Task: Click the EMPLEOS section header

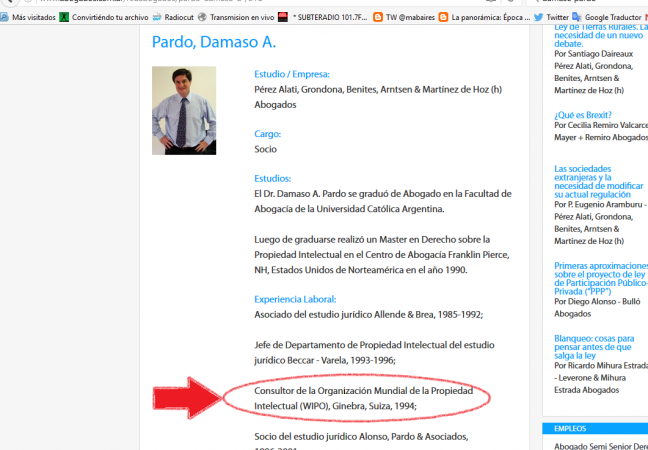Action: pos(595,429)
